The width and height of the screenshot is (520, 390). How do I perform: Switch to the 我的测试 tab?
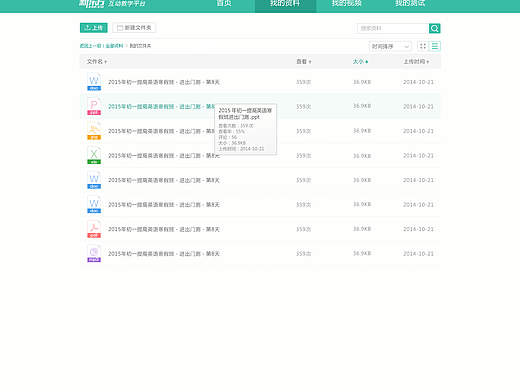tap(410, 3)
